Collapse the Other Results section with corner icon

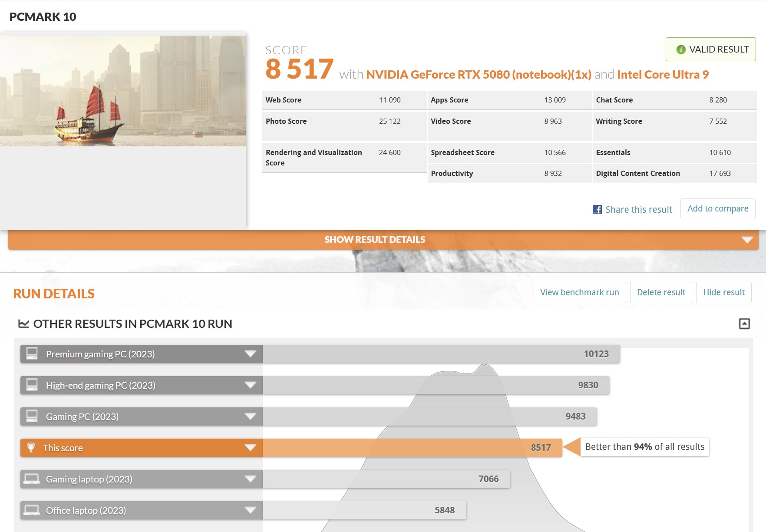[744, 324]
